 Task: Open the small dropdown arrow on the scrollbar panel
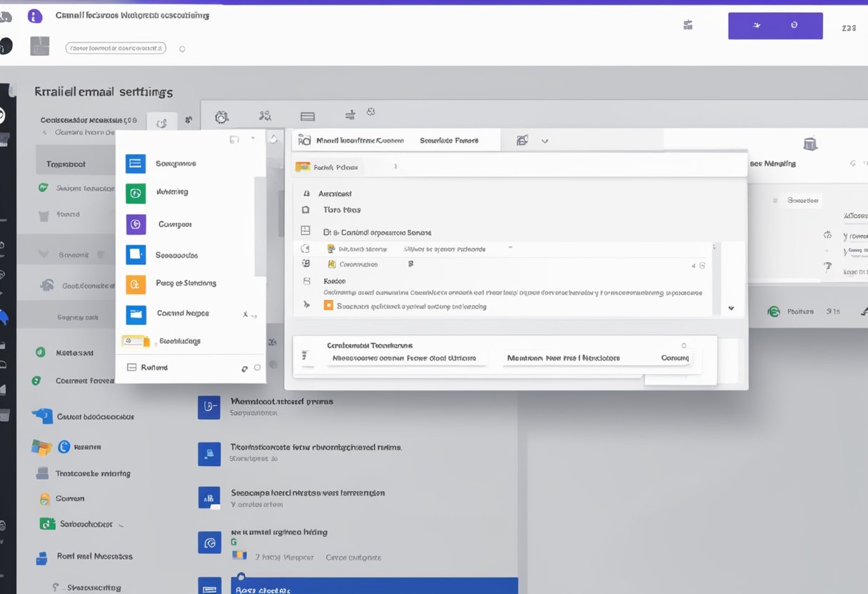tap(731, 308)
